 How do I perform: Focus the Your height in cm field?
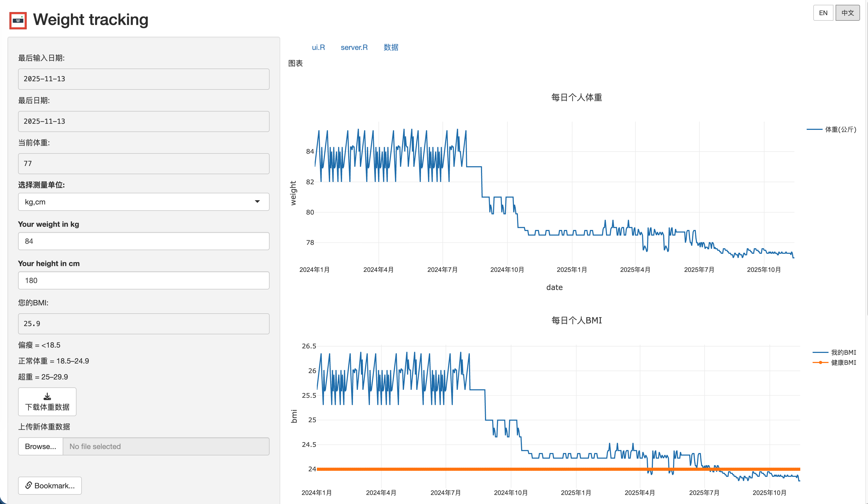(144, 280)
